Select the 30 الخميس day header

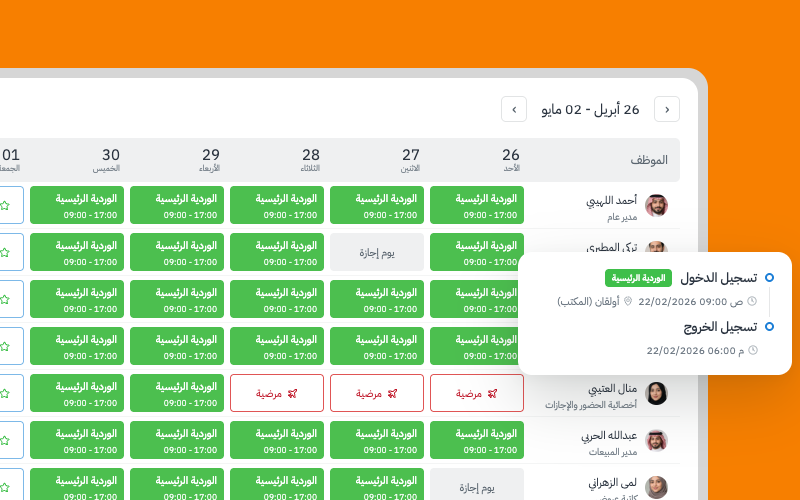pyautogui.click(x=107, y=159)
